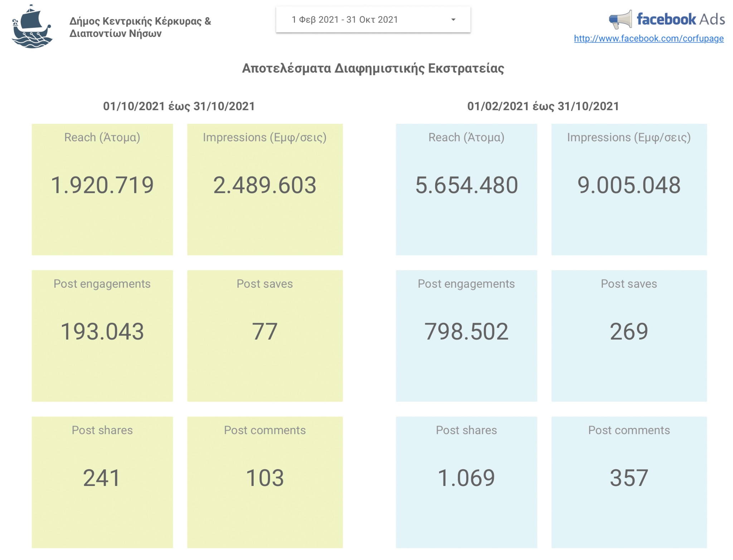Click the Δήμος Κεντρικής Κέρκυρας title text

click(140, 27)
